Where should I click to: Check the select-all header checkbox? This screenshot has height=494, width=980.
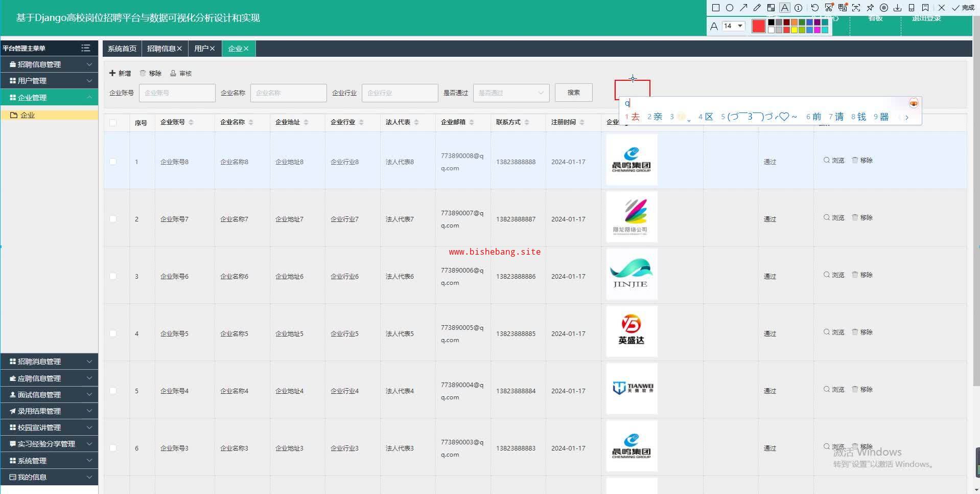113,122
